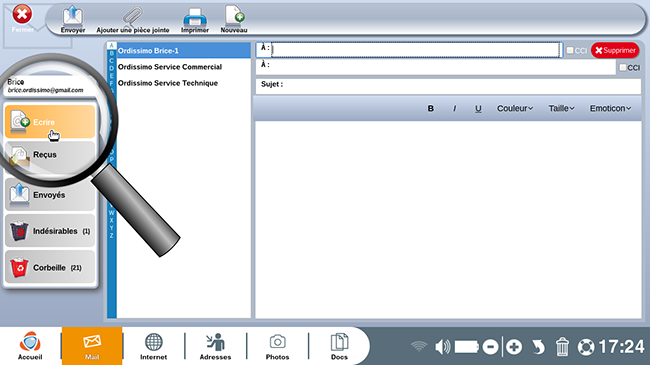The image size is (650, 365).
Task: Toggle CCI checkbox on first recipient row
Action: (570, 50)
